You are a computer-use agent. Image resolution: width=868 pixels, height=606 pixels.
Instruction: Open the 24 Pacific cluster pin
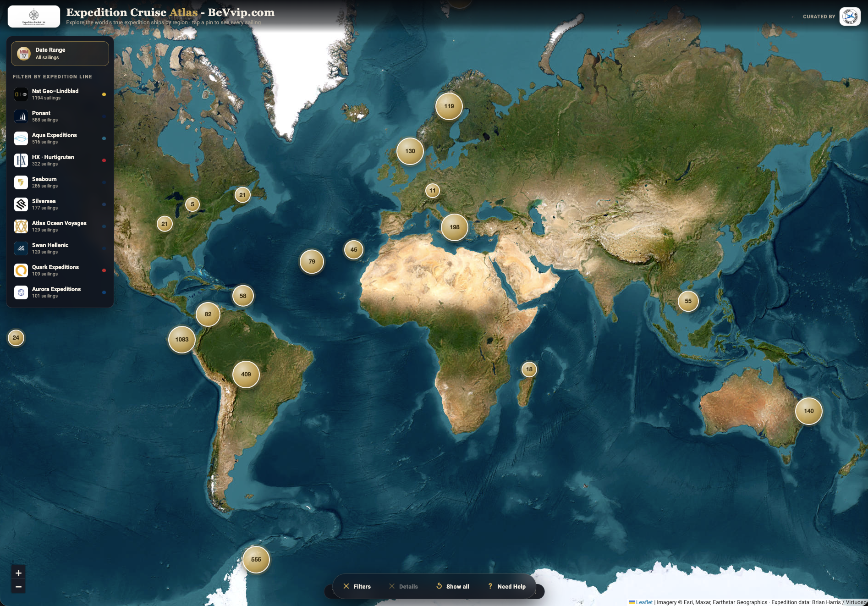pos(16,338)
